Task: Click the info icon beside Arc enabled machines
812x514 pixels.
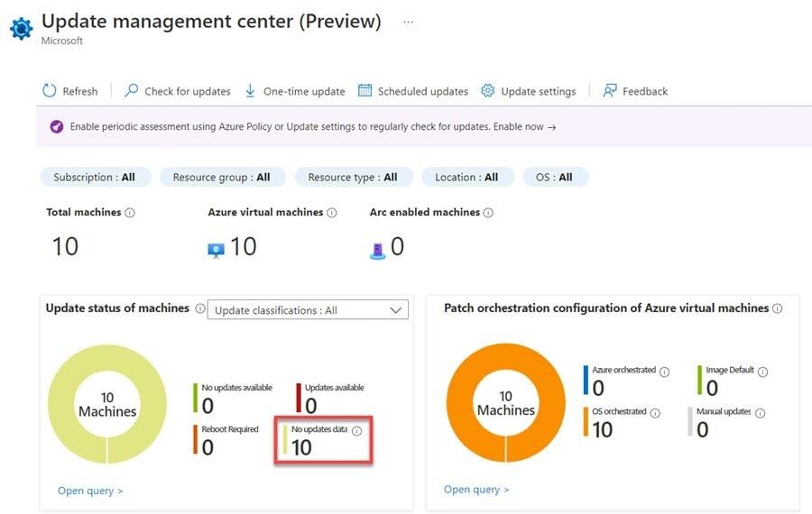Action: (488, 213)
